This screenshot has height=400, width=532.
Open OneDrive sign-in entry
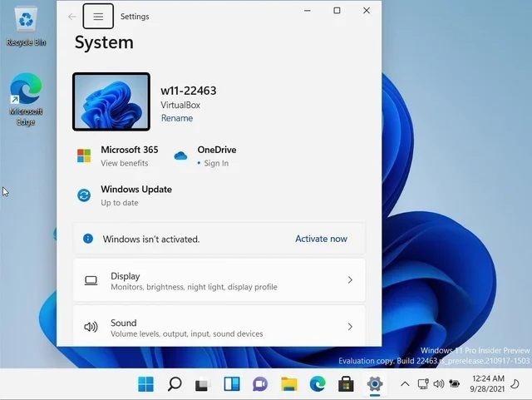click(216, 156)
